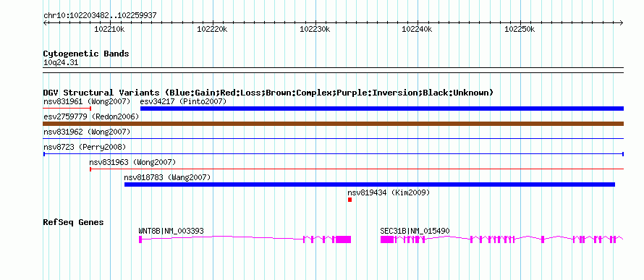
Task: Click the first WNT8B exon at gene start
Action: [140, 239]
